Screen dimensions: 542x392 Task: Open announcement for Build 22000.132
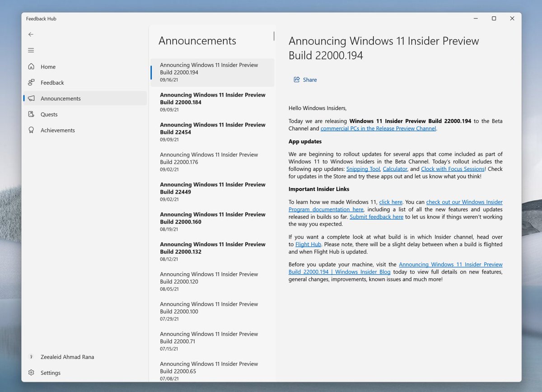point(212,251)
